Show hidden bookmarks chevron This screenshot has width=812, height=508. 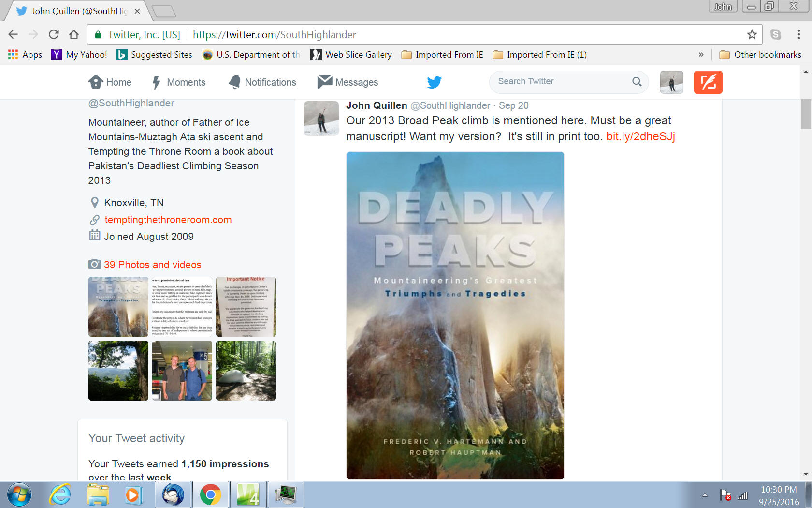click(701, 55)
